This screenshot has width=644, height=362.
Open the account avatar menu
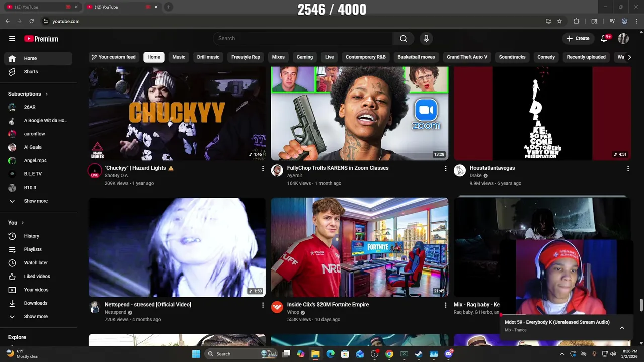click(x=623, y=39)
